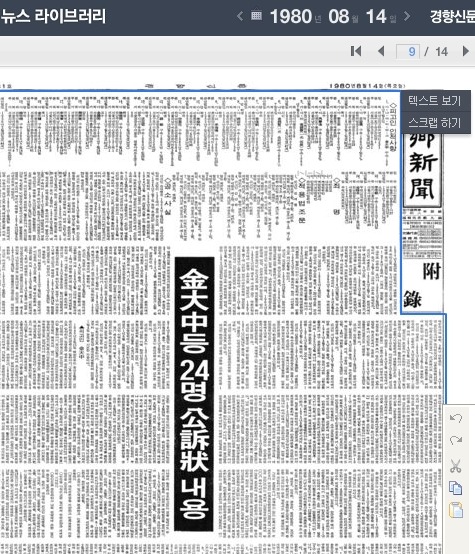Image resolution: width=475 pixels, height=554 pixels.
Task: Go to next page triangle
Action: (x=465, y=51)
